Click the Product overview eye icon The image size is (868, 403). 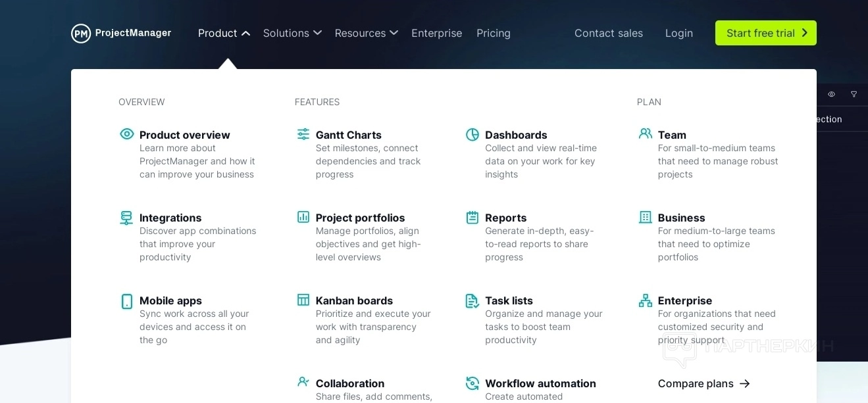[127, 134]
